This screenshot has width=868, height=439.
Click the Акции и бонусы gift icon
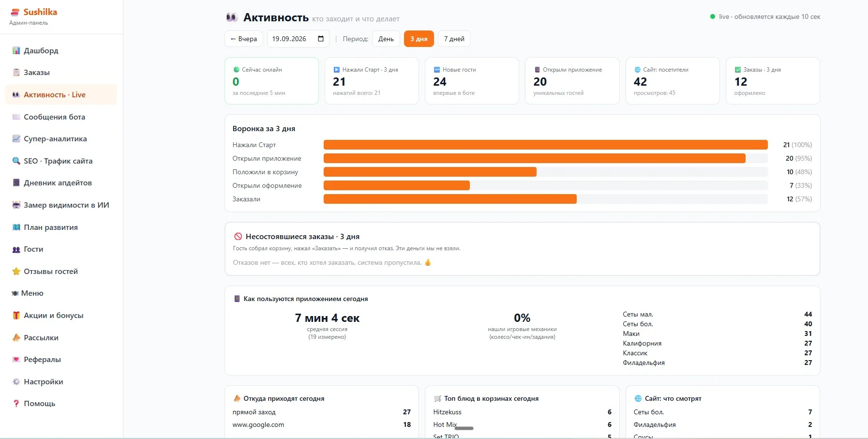(16, 316)
